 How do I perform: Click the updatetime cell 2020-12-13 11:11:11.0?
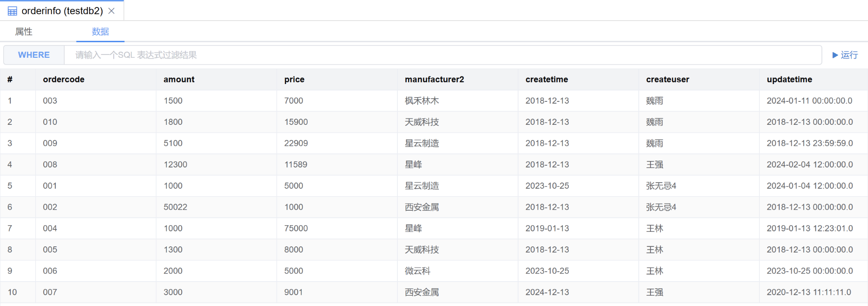click(x=808, y=292)
